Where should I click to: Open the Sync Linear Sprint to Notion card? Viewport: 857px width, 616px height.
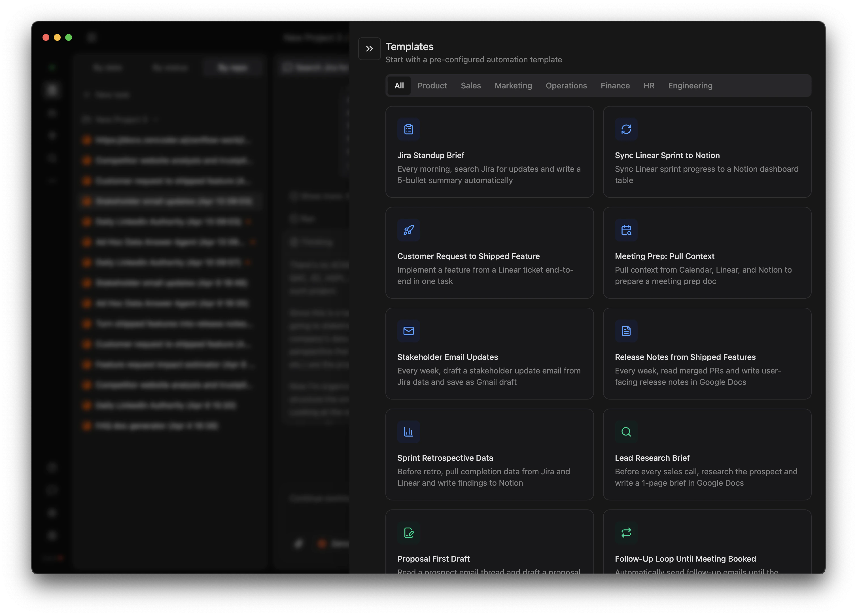pos(707,152)
